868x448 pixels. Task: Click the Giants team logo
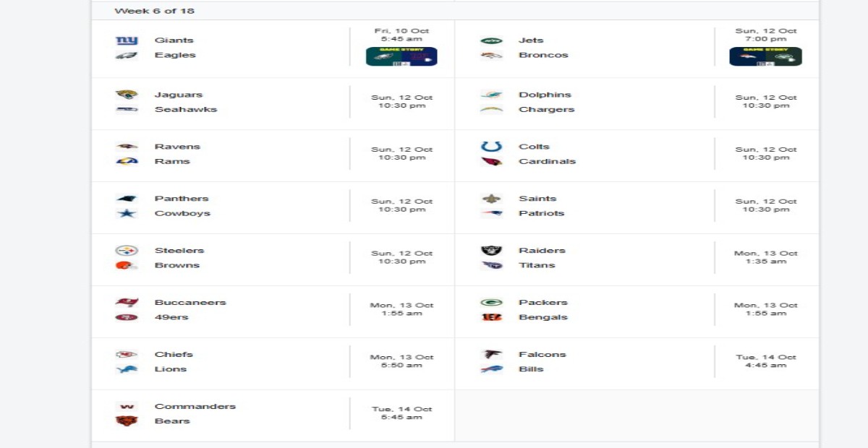127,40
